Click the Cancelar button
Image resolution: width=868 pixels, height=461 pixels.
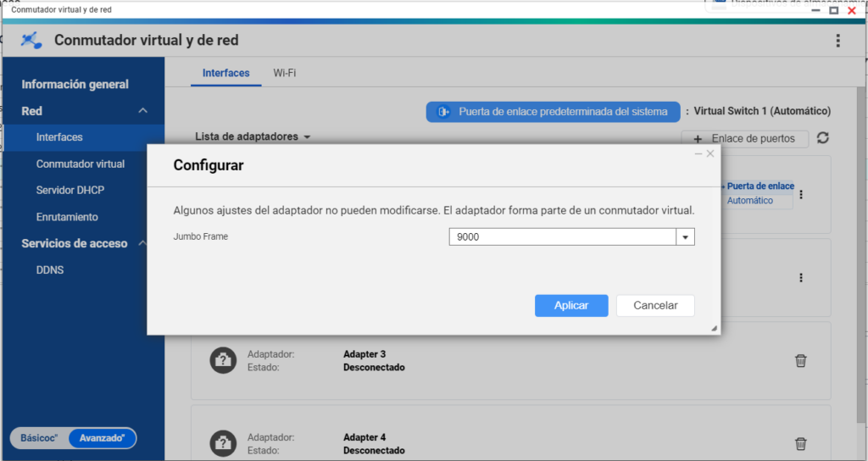point(655,306)
